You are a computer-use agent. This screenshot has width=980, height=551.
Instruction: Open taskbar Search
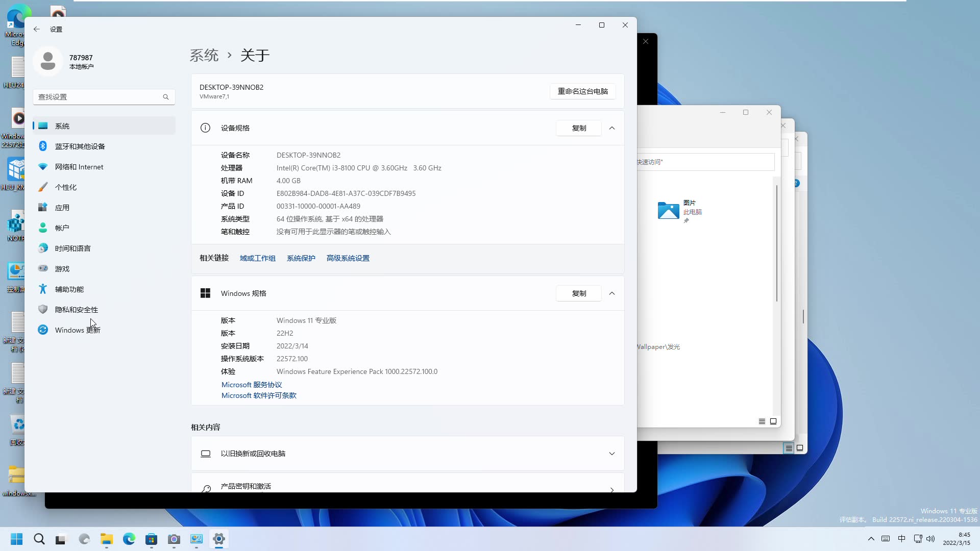tap(39, 539)
